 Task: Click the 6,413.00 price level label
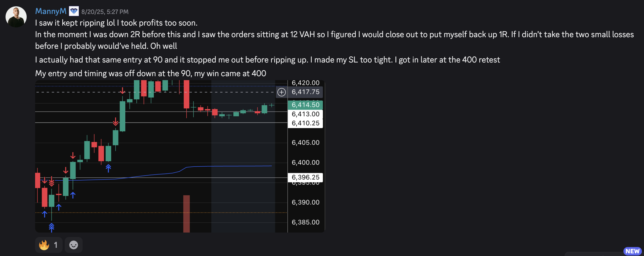tap(305, 114)
